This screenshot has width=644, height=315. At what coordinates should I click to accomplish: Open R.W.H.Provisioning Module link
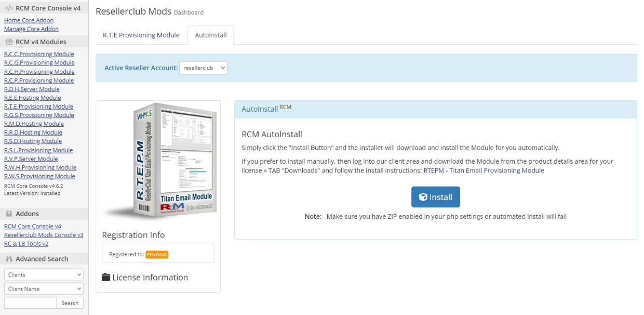(40, 167)
